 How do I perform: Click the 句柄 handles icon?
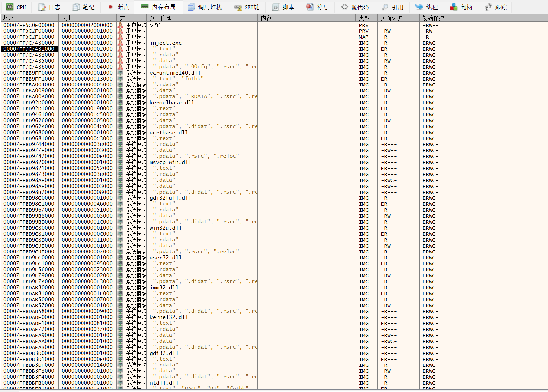pos(454,7)
